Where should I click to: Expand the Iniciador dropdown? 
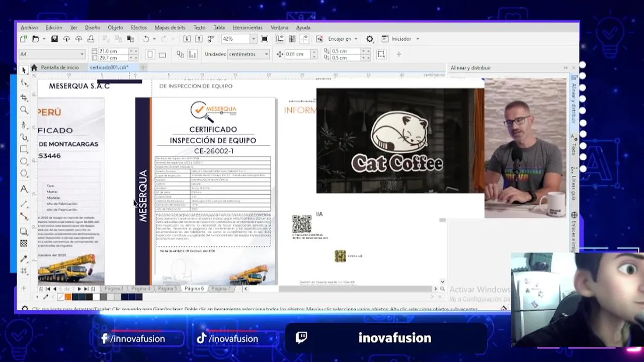click(417, 39)
